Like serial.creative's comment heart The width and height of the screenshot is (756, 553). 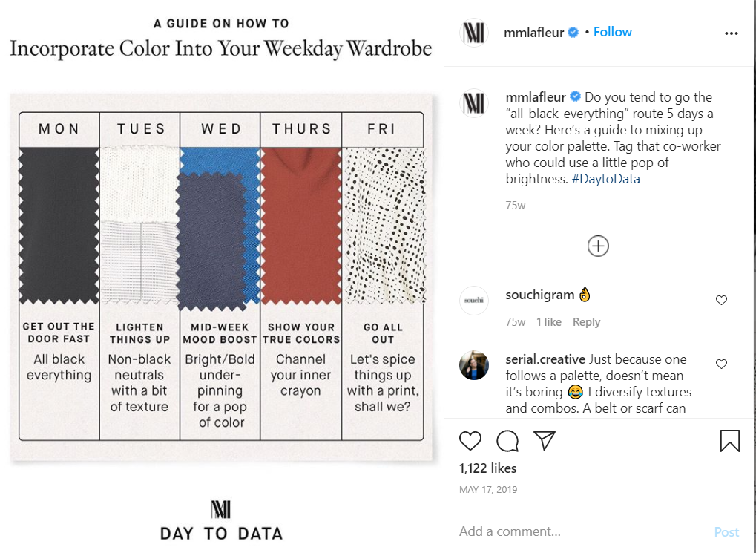pyautogui.click(x=721, y=364)
